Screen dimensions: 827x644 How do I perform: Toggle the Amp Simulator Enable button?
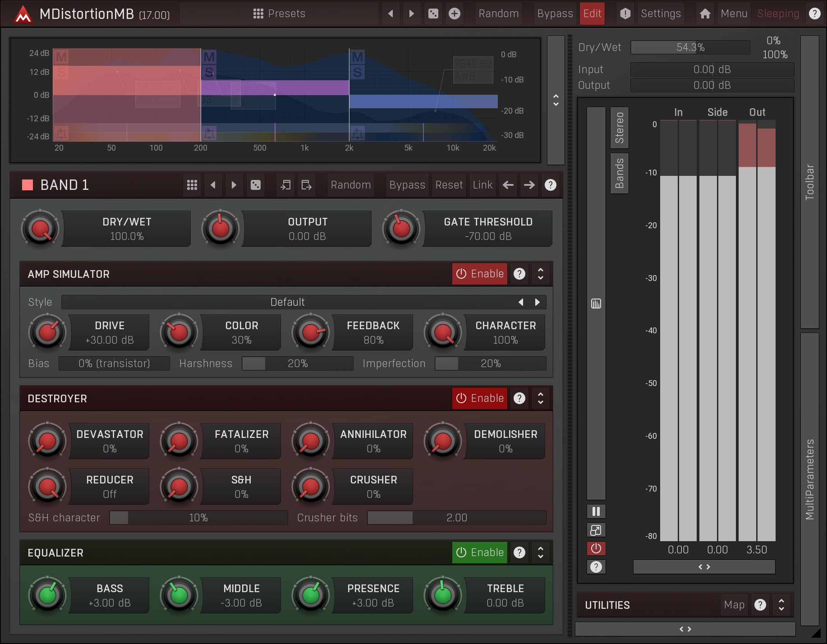tap(480, 274)
